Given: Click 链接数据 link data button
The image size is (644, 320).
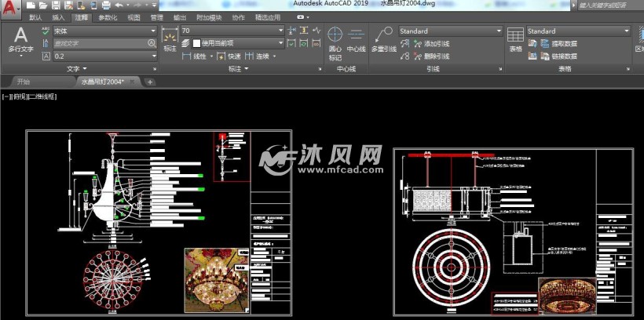Looking at the screenshot, I should tap(559, 56).
